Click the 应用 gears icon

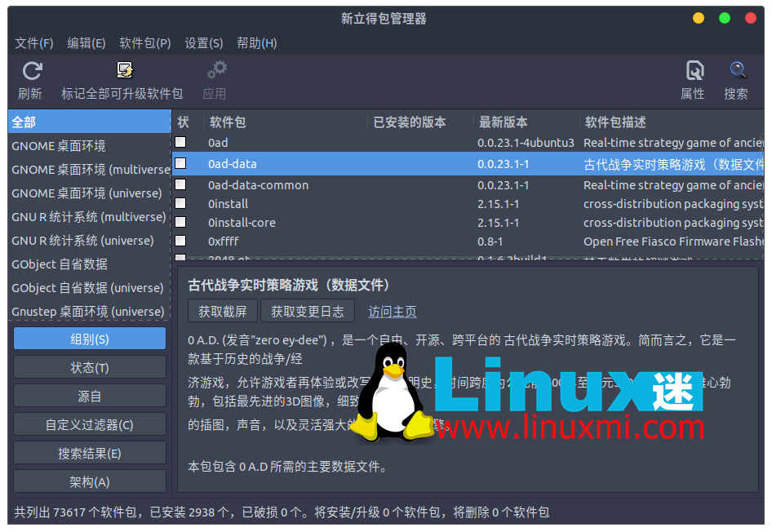click(216, 70)
